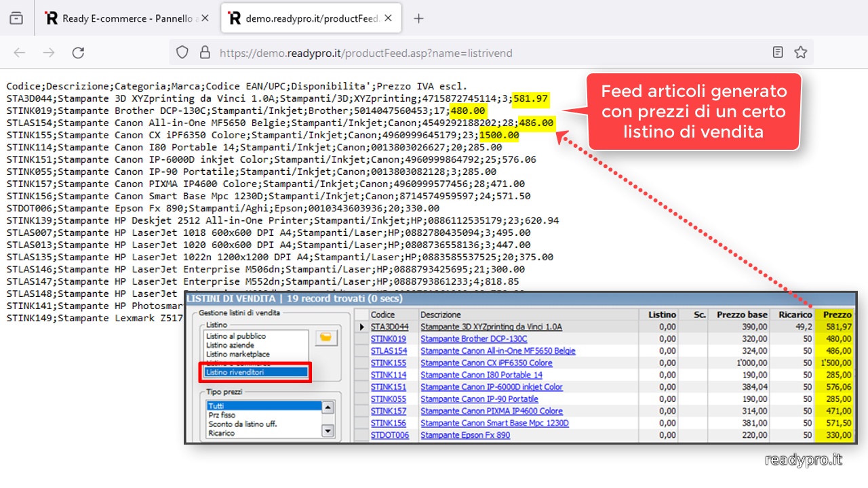Click the address bar URL field
This screenshot has height=488, width=868.
(491, 52)
